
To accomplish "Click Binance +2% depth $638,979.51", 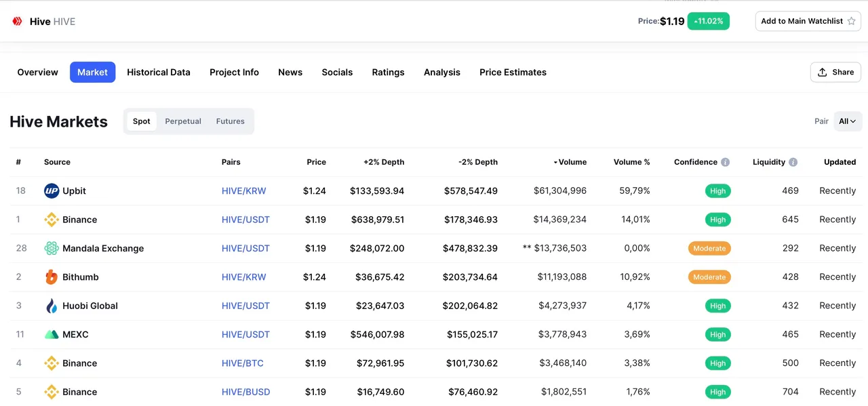I will (378, 220).
